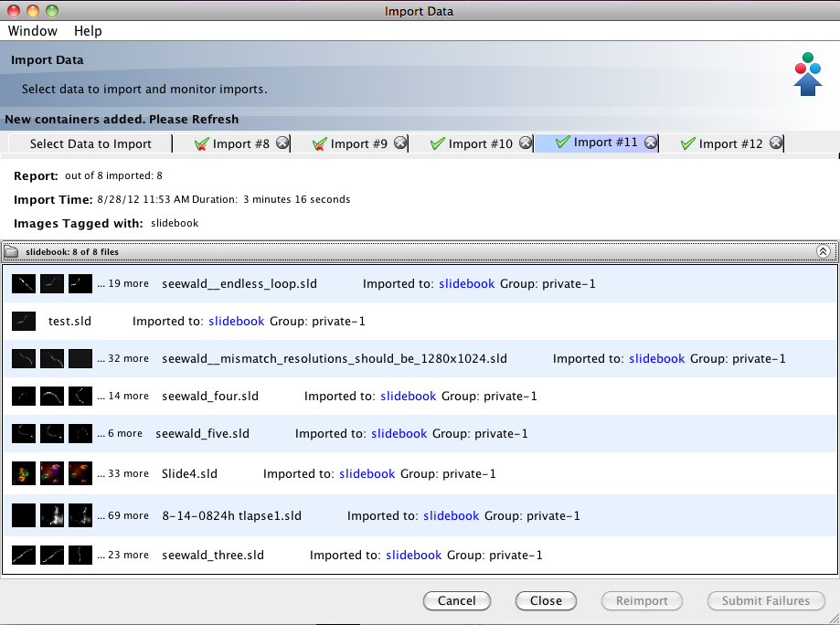
Task: Open slidebook link for test.sld
Action: (x=236, y=321)
